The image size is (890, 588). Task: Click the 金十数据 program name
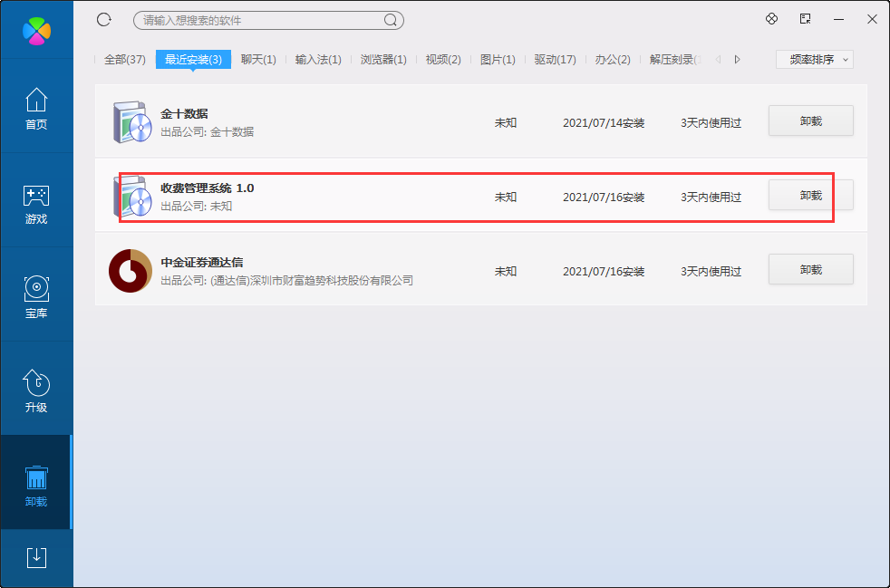(184, 114)
